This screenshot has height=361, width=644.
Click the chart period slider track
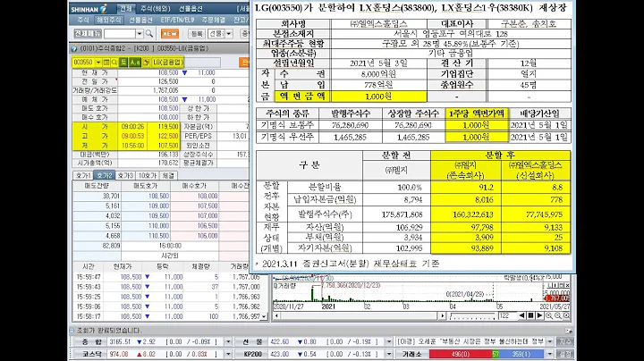(x=472, y=316)
